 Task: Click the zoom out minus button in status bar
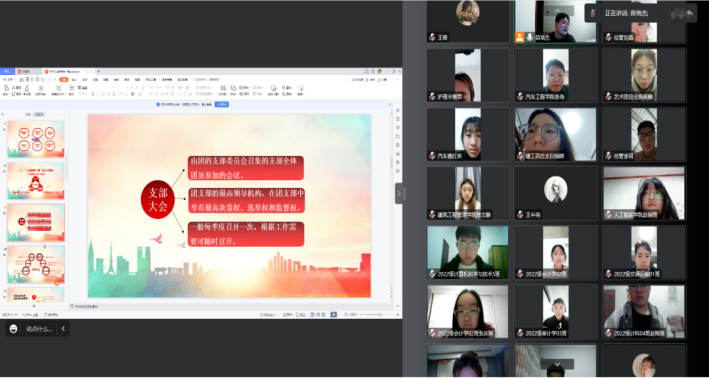coord(362,315)
